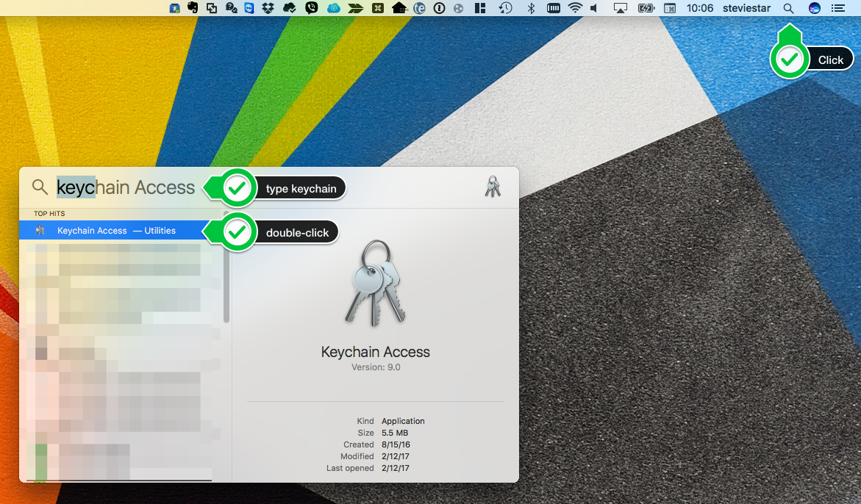Click the blue 'te' circle menu bar icon
Screen dimensions: 861x504
(419, 8)
